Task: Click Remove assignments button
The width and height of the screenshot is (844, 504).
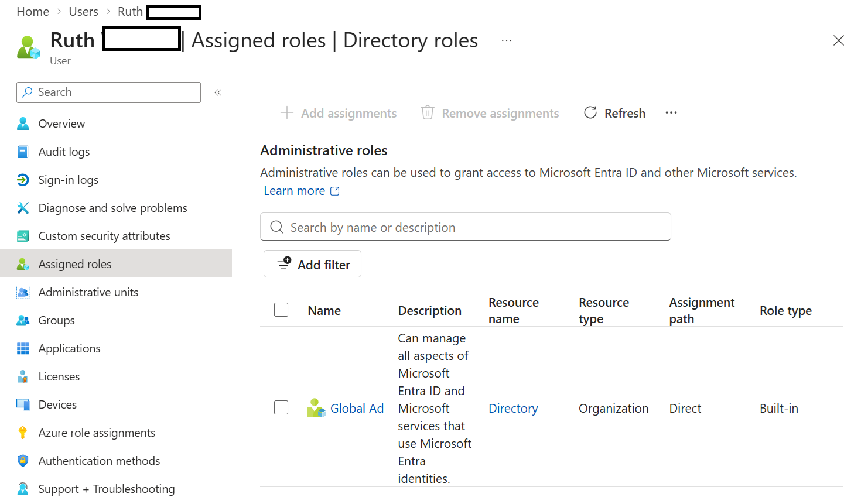Action: click(490, 113)
